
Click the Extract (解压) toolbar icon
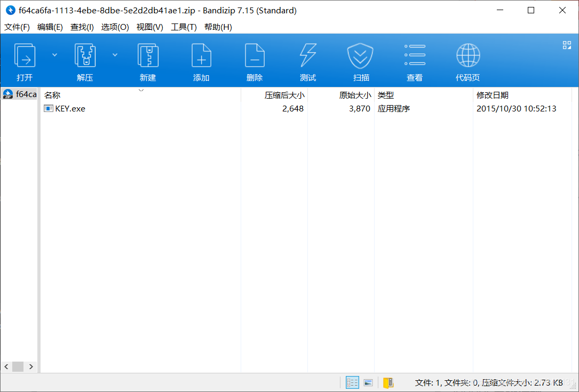coord(85,55)
